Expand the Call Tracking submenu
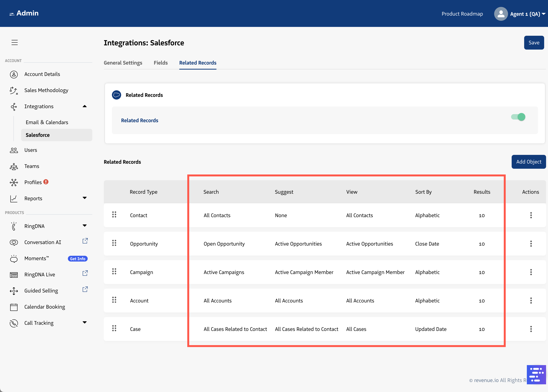Screen dimensions: 548x392 (85, 323)
